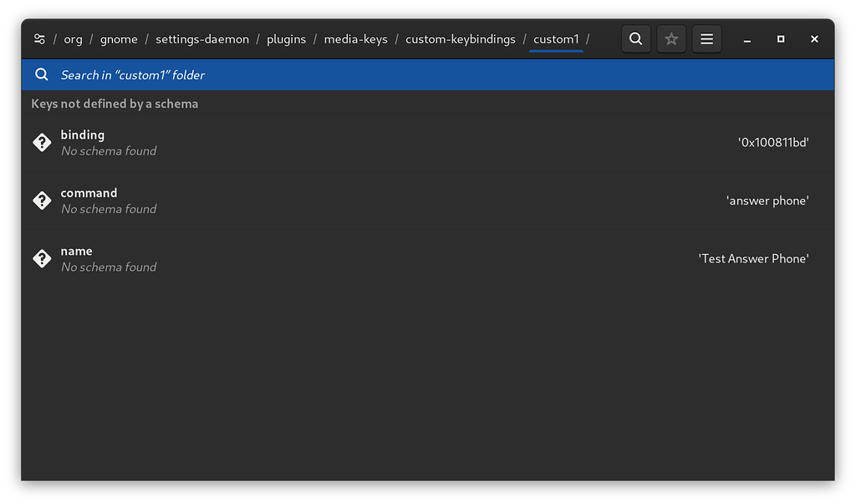Open settings-daemon from the path bar
The image size is (856, 504).
tap(203, 38)
